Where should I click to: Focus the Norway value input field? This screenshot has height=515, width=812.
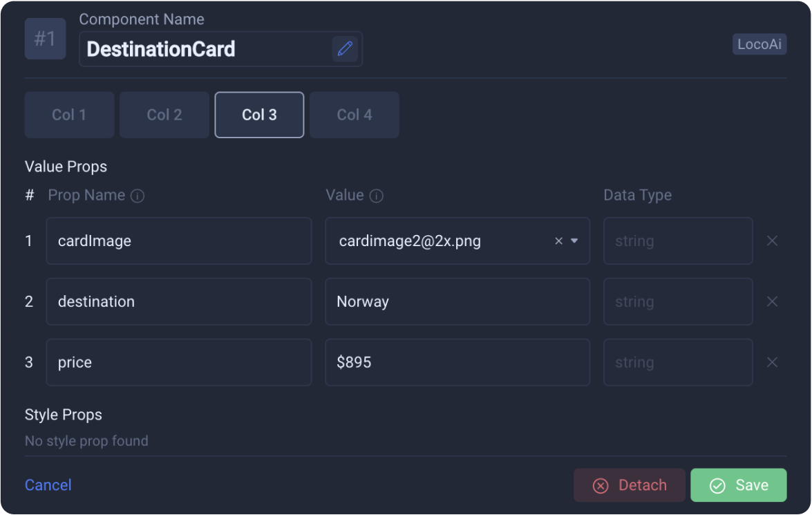point(457,301)
